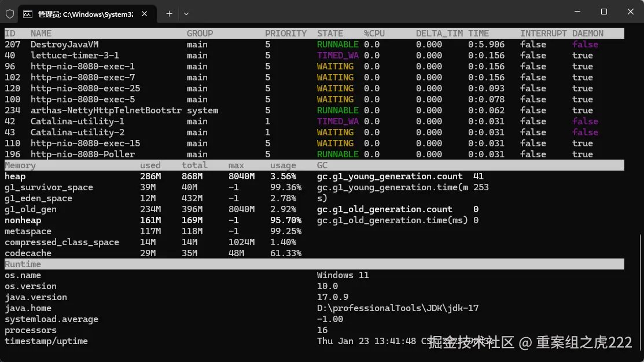Click the 17.0.9 java version value
The image size is (644, 362).
pyautogui.click(x=332, y=297)
